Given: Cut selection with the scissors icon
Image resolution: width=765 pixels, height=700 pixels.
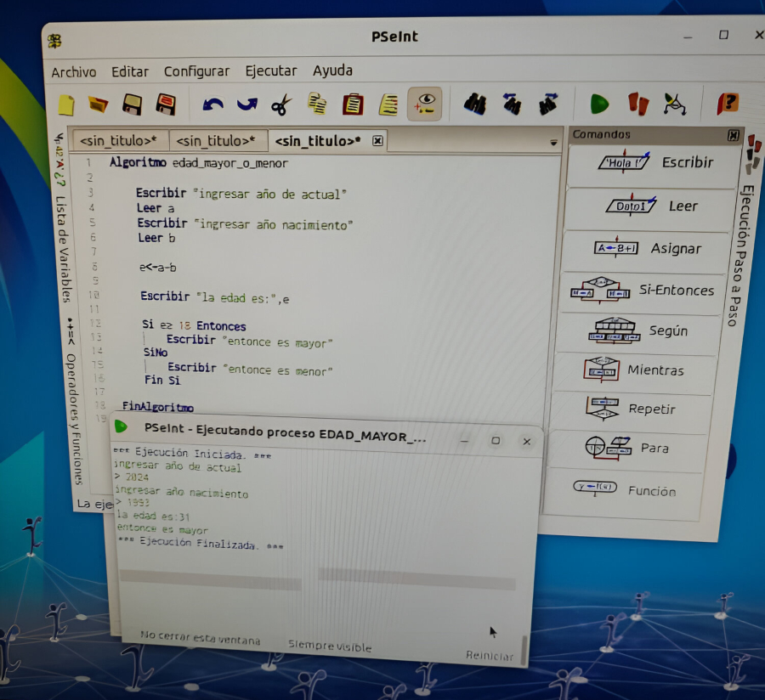Looking at the screenshot, I should point(281,104).
